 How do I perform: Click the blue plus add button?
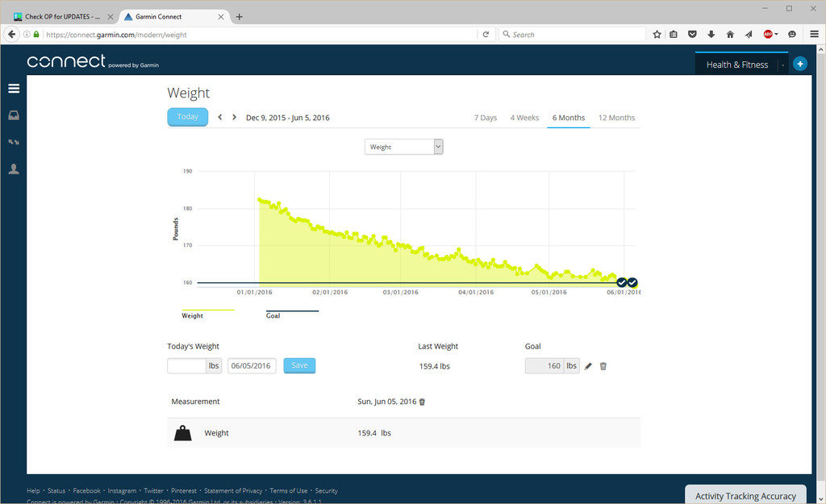(x=799, y=64)
